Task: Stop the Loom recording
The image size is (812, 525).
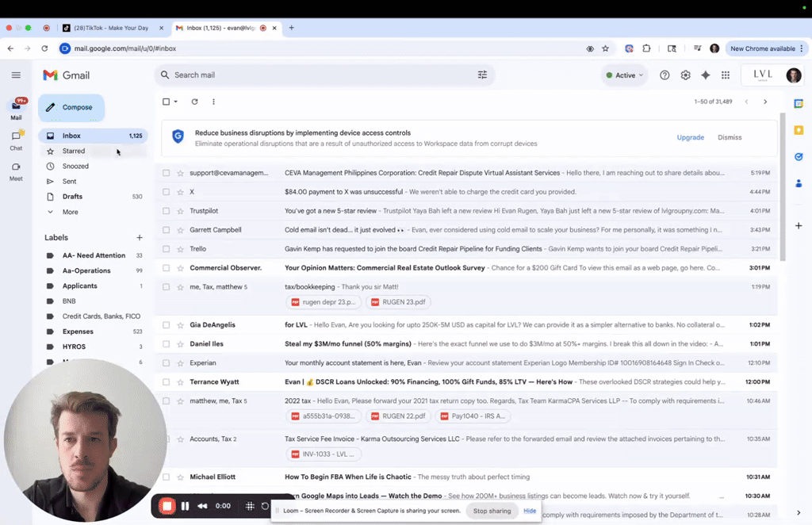Action: pyautogui.click(x=167, y=506)
